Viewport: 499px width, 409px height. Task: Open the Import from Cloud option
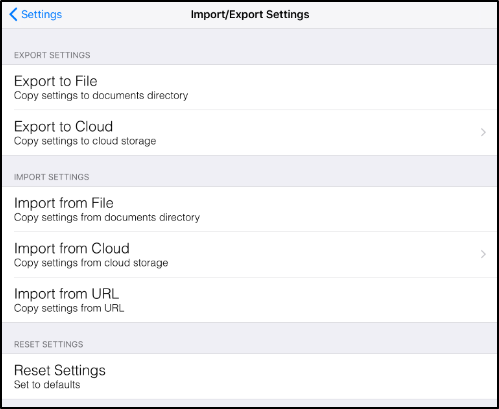[x=249, y=255]
